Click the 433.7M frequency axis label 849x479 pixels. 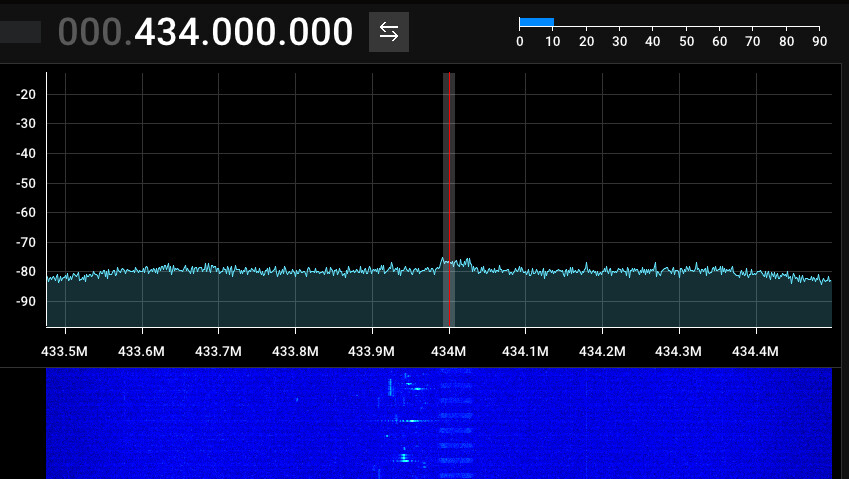(x=218, y=351)
